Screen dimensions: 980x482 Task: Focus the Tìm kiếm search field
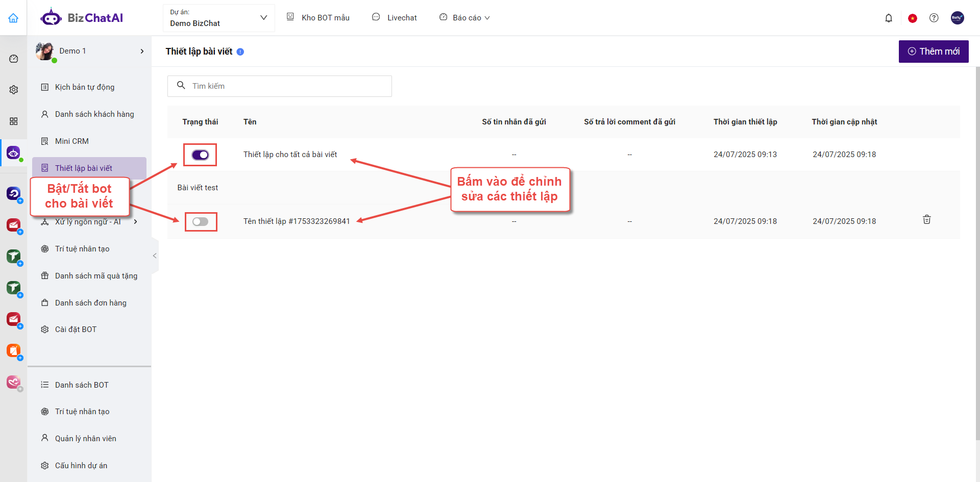coord(280,86)
